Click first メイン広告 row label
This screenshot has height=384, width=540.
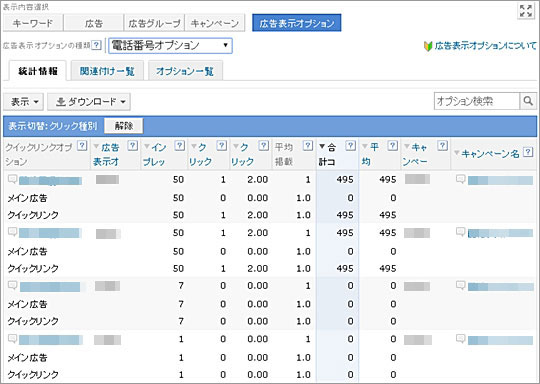[27, 198]
